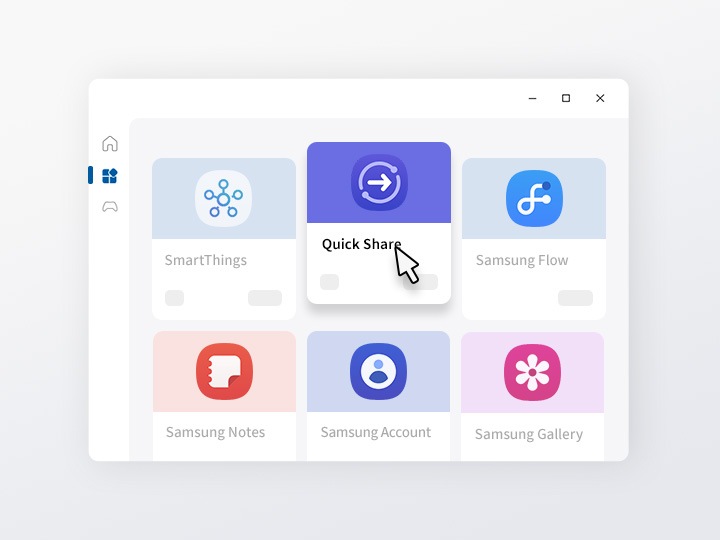
Task: Open the Home icon in the sidebar
Action: (x=110, y=143)
